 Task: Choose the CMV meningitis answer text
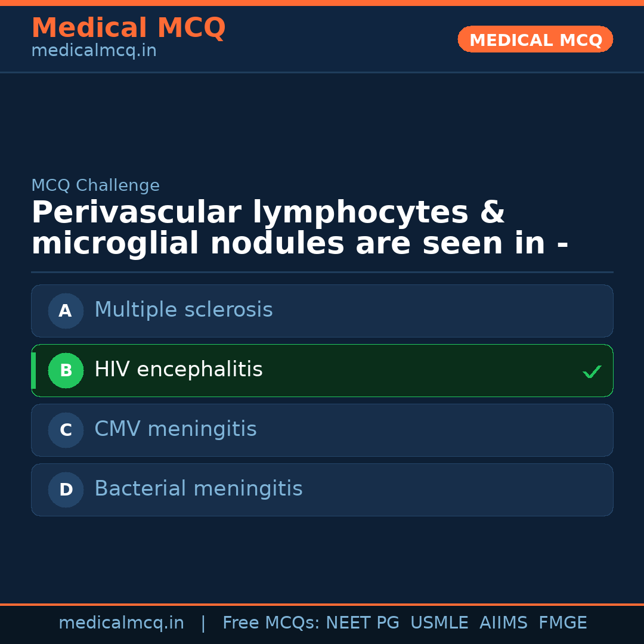tap(175, 429)
